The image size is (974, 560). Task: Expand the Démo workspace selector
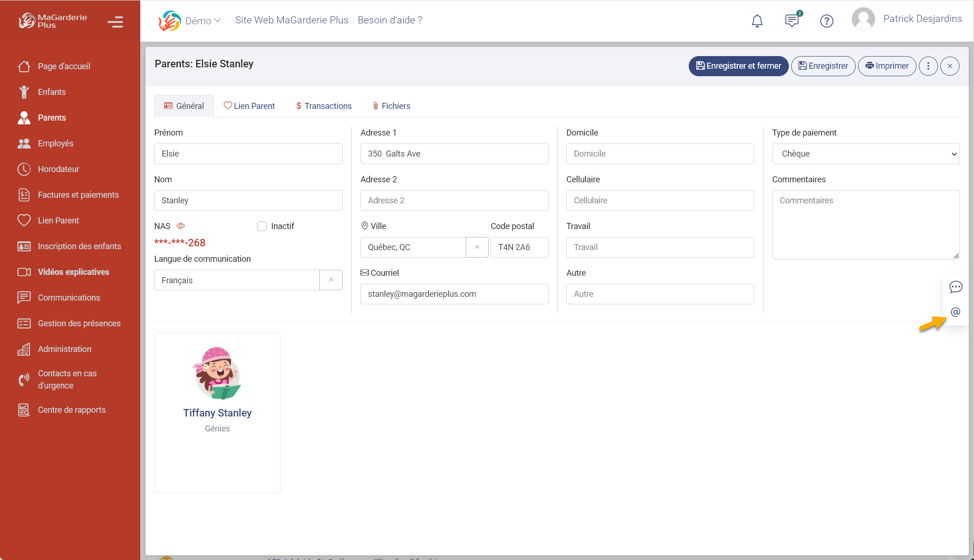point(202,20)
